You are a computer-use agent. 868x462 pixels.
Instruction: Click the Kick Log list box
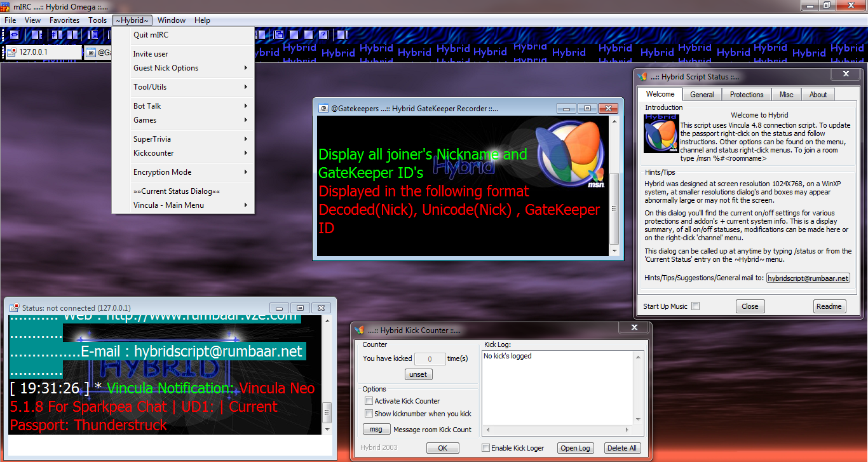coord(563,392)
